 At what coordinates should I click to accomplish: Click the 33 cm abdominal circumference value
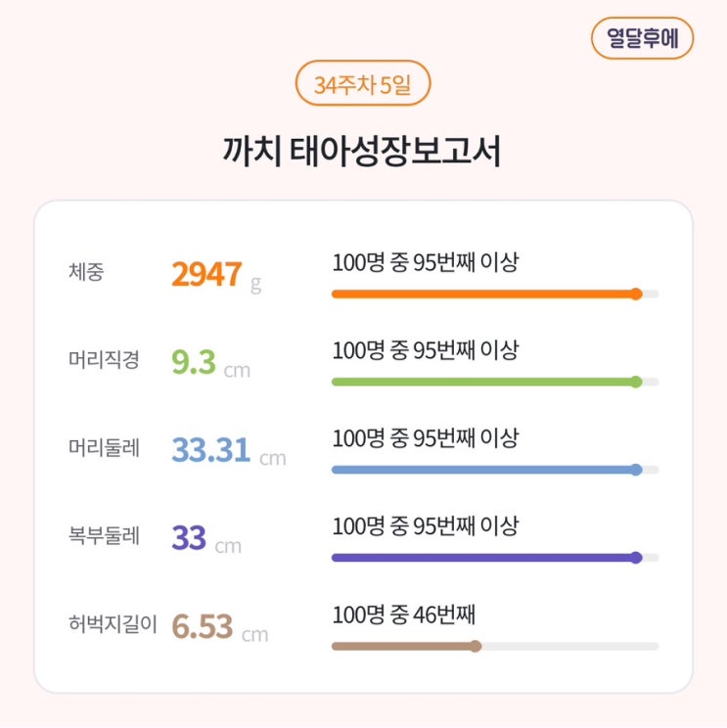click(x=205, y=540)
